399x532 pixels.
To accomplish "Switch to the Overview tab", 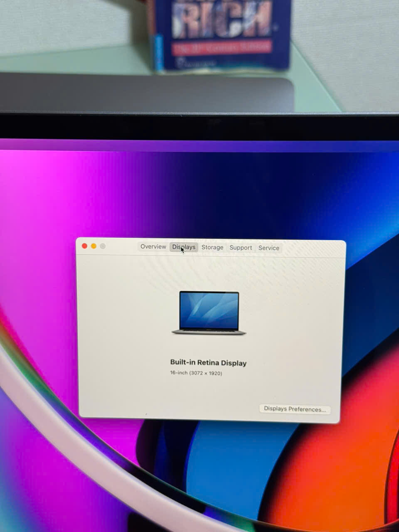I will point(153,247).
